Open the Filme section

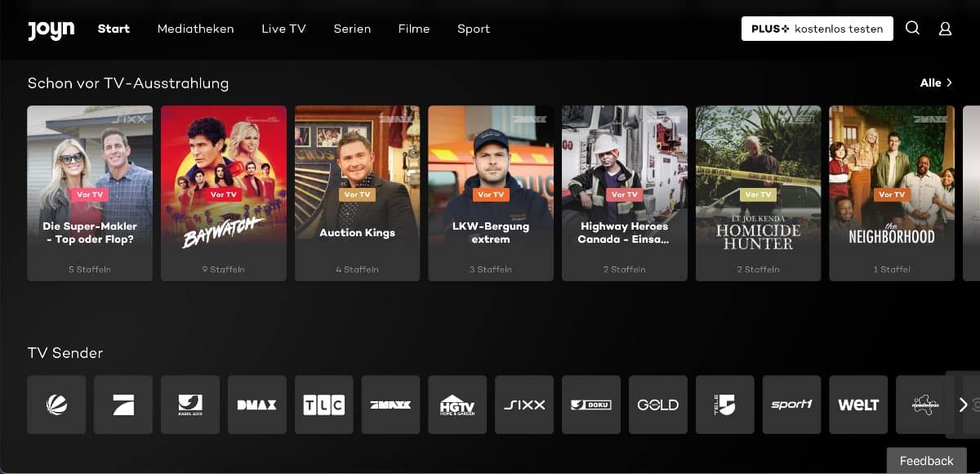(x=414, y=29)
